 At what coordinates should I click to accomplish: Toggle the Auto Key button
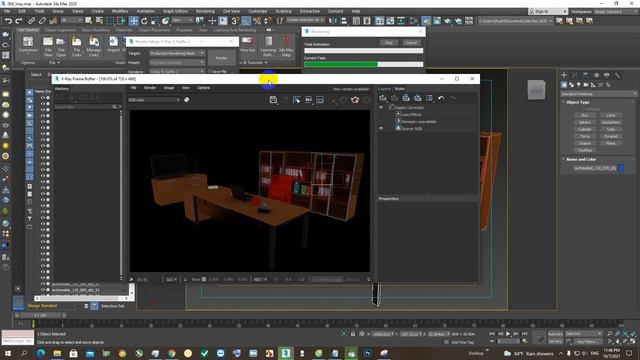point(555,334)
